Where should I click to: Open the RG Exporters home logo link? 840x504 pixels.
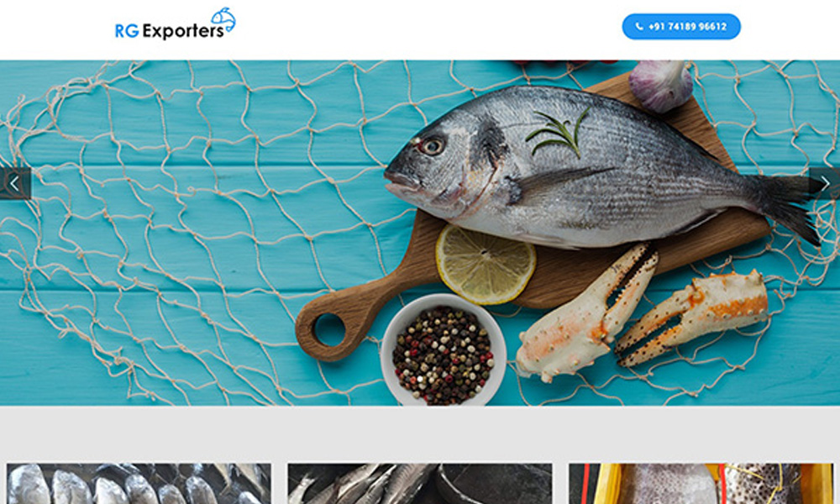pyautogui.click(x=176, y=24)
